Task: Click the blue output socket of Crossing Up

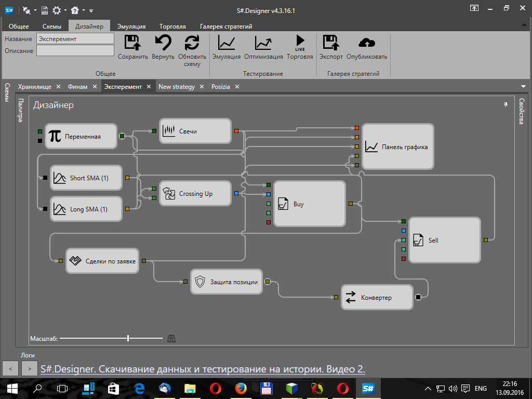Action: tap(236, 193)
